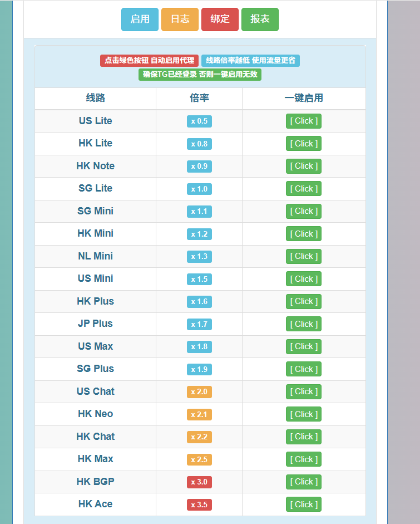Screen dimensions: 420x524
Task: Select the red x 3.5 rate badge
Action: click(x=199, y=505)
